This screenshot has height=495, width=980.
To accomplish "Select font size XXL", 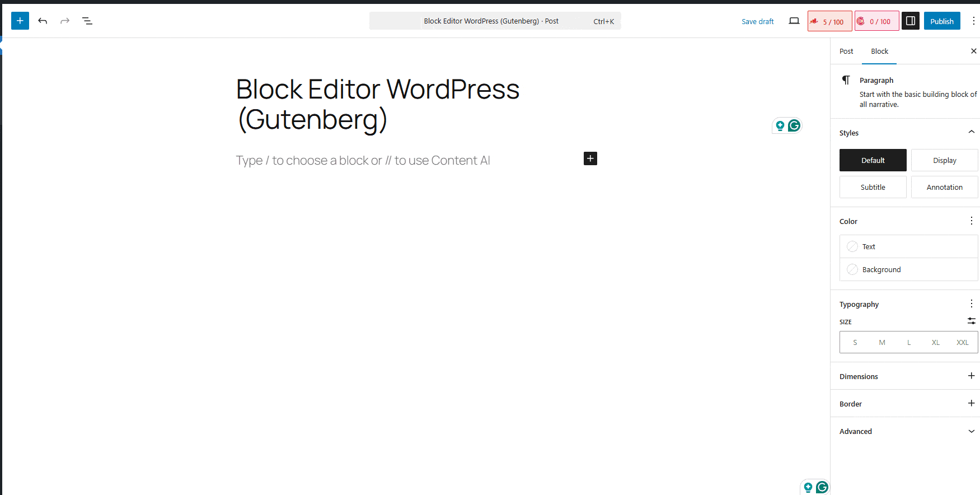I will [963, 342].
